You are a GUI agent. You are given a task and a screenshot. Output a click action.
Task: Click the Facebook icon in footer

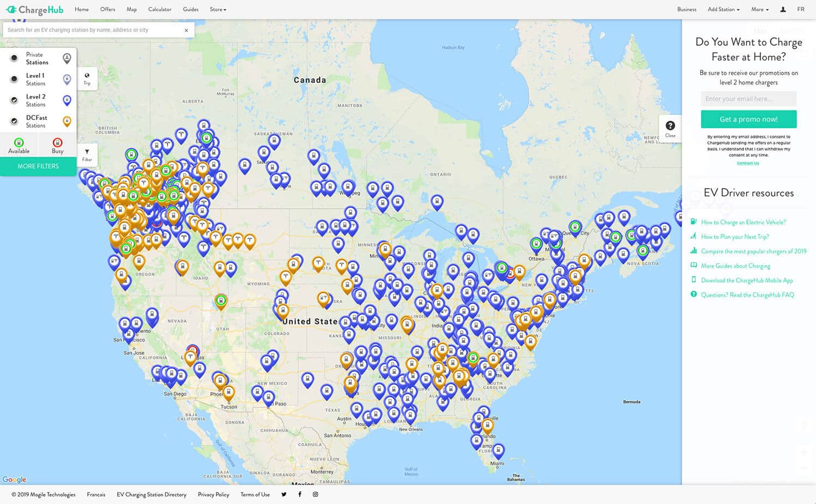pyautogui.click(x=300, y=494)
